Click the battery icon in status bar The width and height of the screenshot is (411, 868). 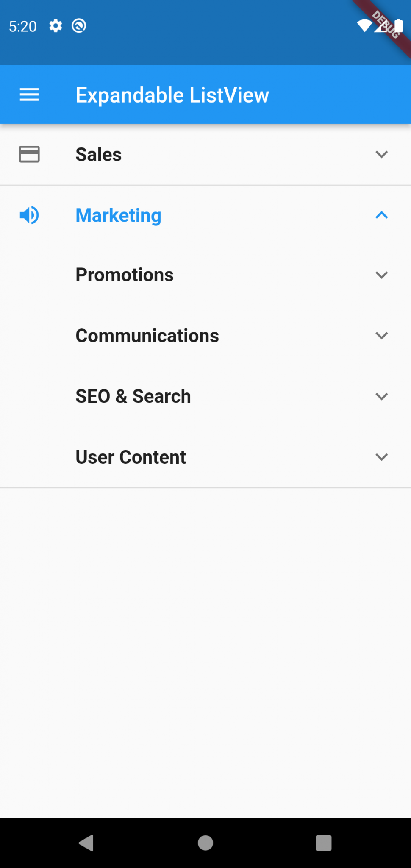399,26
